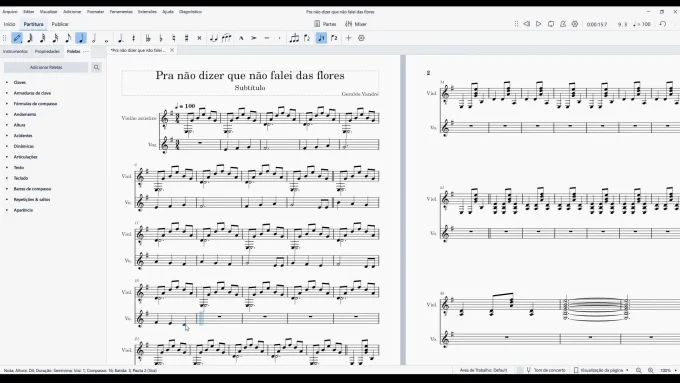
Task: Open the tuplet tool
Action: pos(294,38)
